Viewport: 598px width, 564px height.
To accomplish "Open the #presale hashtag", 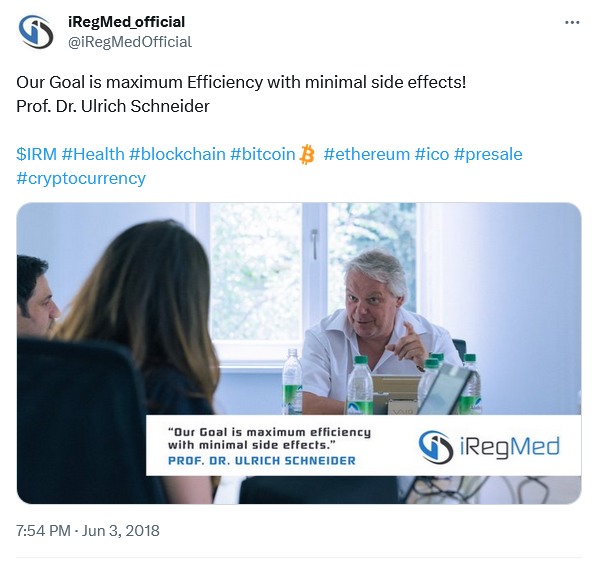I will [x=488, y=154].
